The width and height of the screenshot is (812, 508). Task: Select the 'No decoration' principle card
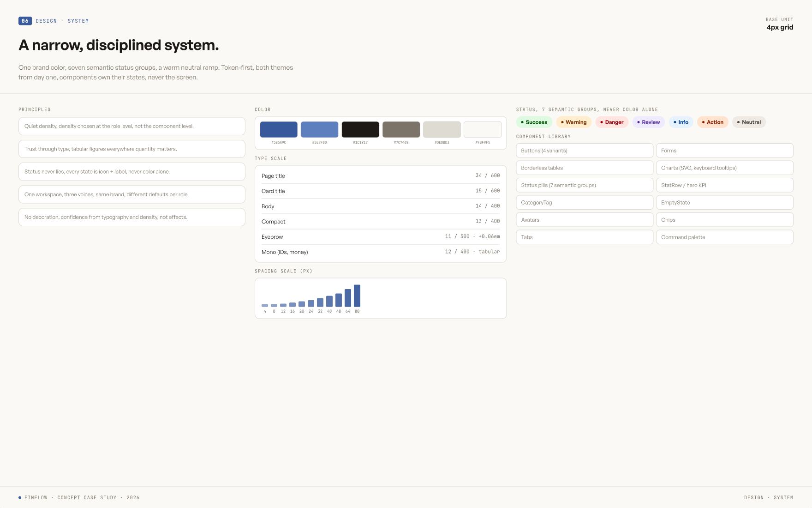click(x=132, y=217)
